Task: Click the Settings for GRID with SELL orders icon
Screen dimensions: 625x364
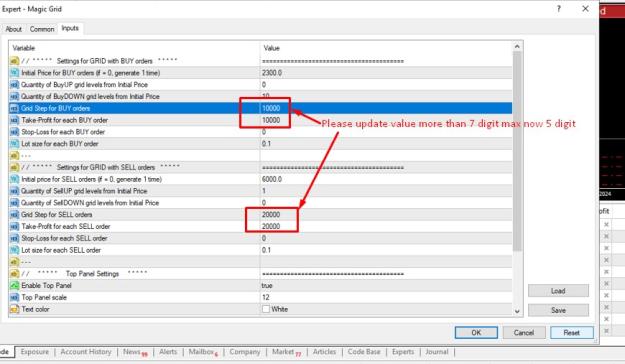Action: pos(14,167)
